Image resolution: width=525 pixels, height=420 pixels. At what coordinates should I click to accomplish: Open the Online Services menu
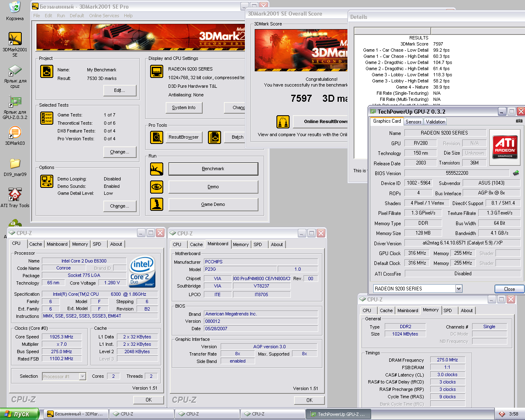[x=104, y=16]
